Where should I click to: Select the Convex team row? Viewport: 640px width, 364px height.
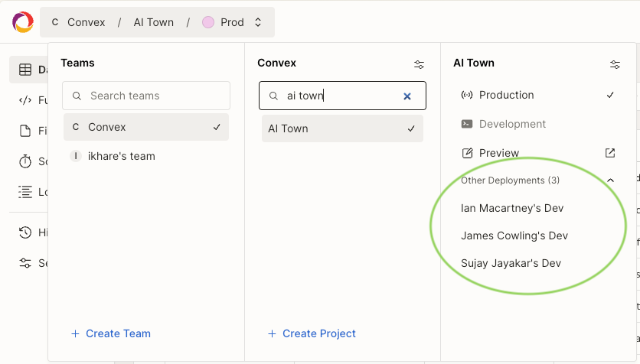point(146,127)
